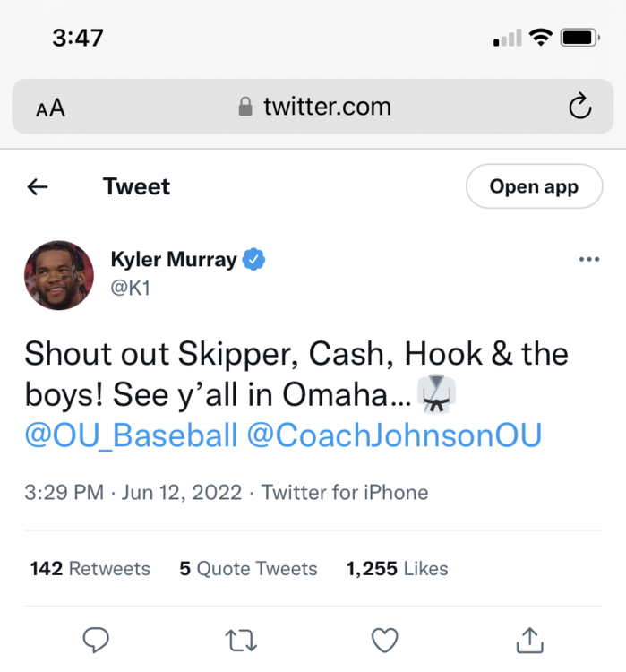Tap the lock icon beside twitter.com

[245, 108]
